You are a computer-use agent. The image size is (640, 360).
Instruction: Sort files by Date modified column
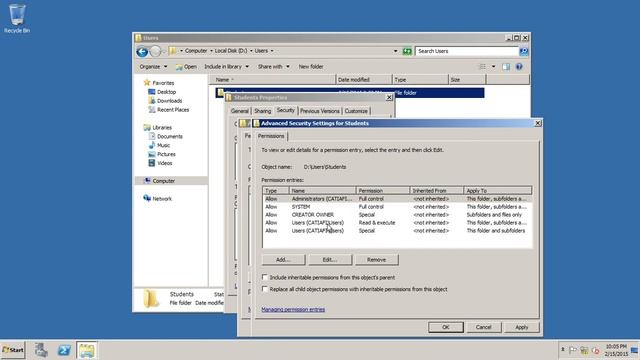click(x=364, y=80)
